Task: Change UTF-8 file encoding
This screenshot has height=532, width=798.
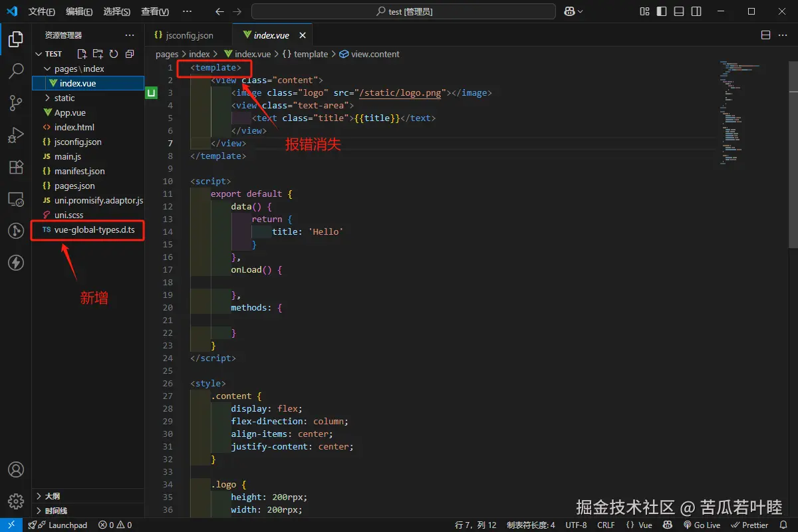Action: coord(576,525)
